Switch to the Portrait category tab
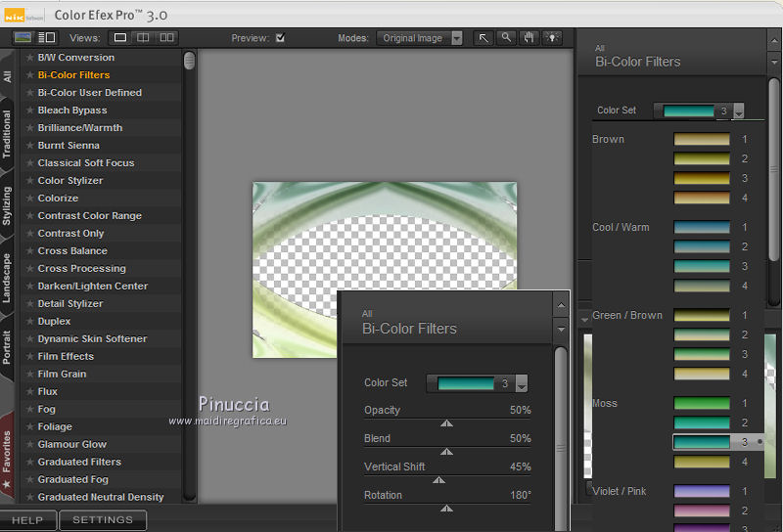The width and height of the screenshot is (783, 532). (7, 347)
